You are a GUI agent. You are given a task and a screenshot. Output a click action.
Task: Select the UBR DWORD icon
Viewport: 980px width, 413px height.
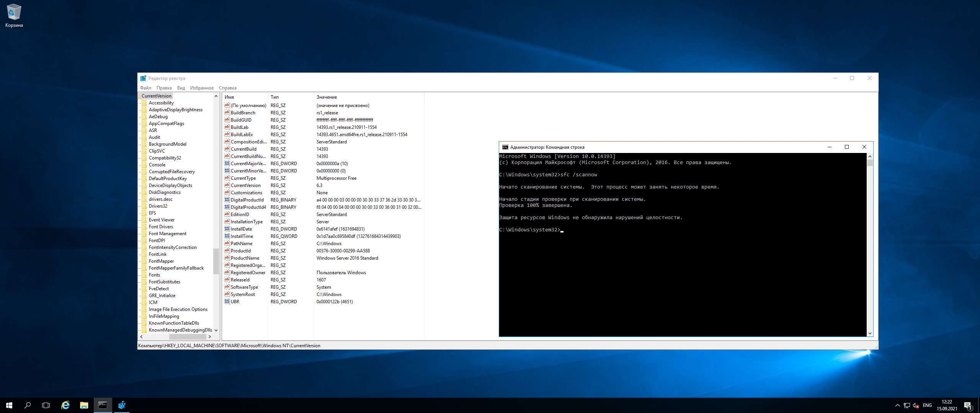227,301
